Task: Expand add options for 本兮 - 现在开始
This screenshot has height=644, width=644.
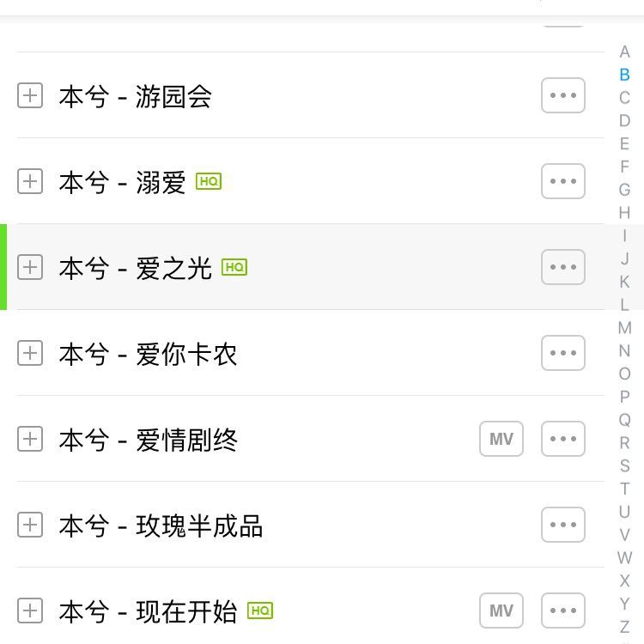Action: click(30, 611)
